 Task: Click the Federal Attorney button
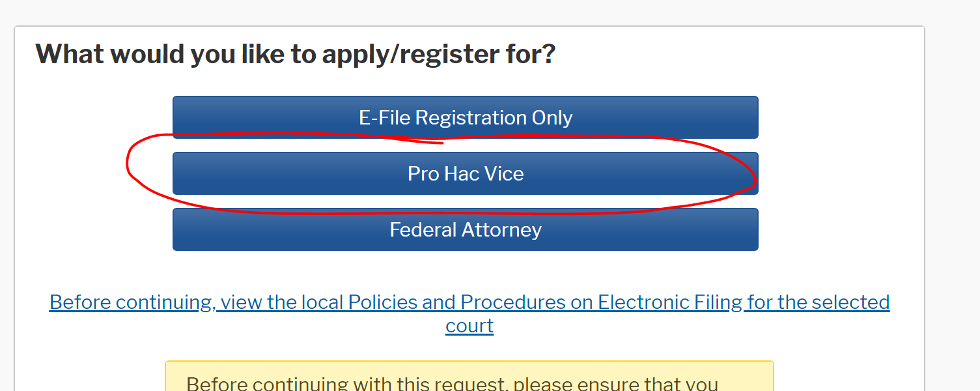tap(466, 229)
